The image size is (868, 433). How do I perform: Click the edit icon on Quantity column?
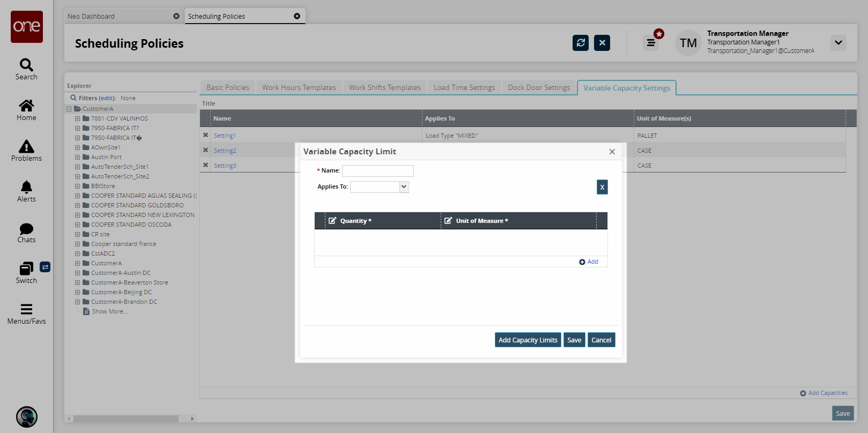[x=332, y=221]
